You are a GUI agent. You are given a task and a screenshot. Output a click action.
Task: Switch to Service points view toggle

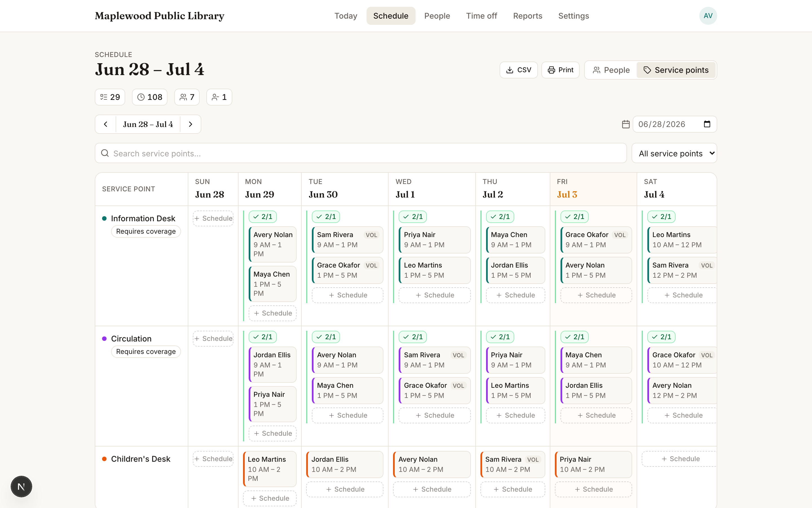click(x=676, y=70)
